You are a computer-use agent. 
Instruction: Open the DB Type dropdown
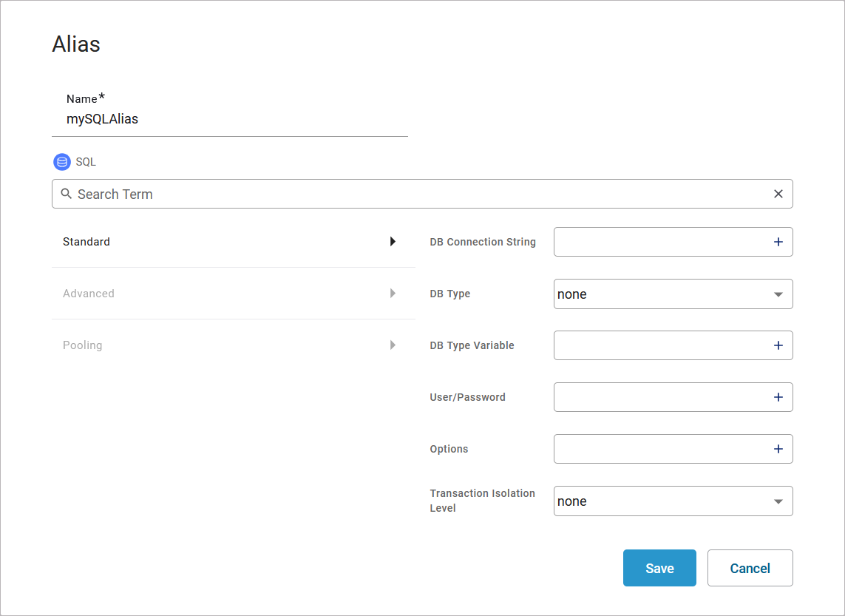click(x=673, y=294)
